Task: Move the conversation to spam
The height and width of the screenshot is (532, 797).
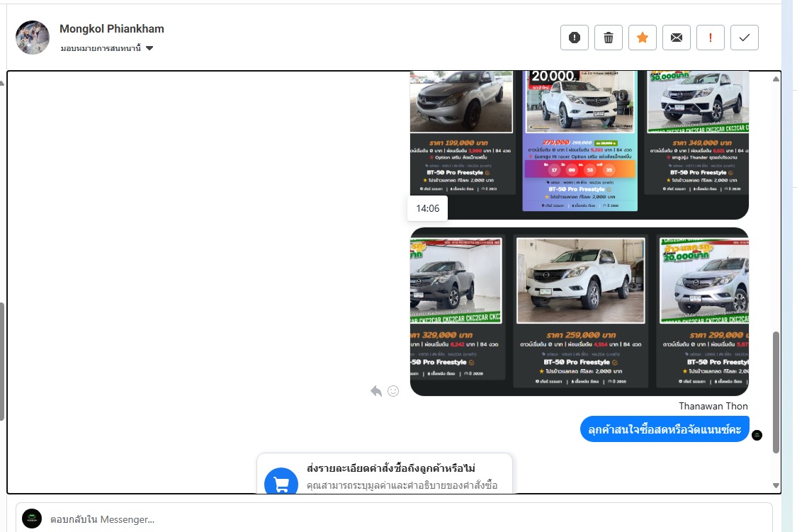Action: coord(575,38)
